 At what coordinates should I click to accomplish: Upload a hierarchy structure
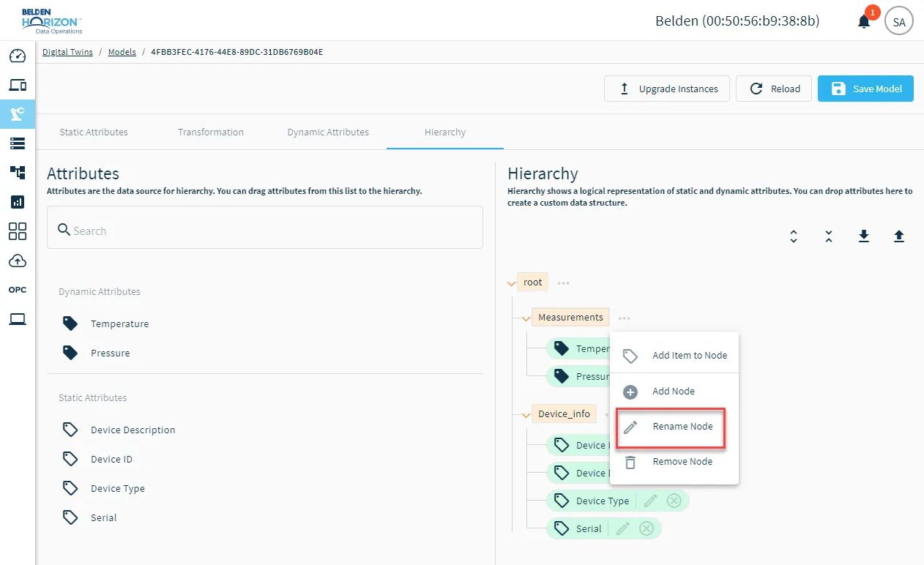coord(899,236)
